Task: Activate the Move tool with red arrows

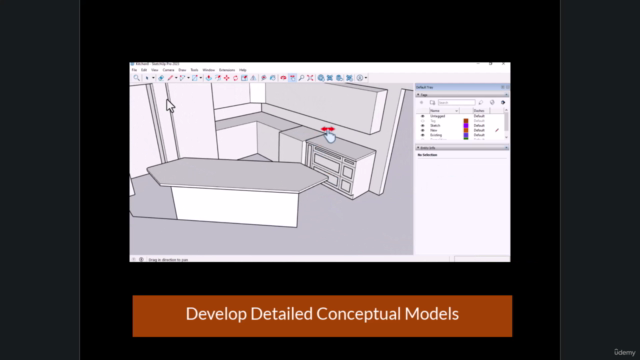Action: click(x=227, y=78)
